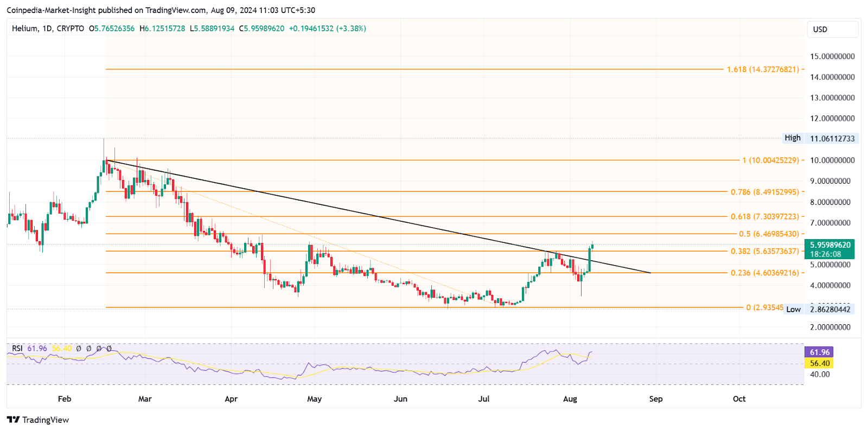Select the 0.236 (4.60369216) Fibonacci label
The image size is (868, 431).
click(765, 273)
